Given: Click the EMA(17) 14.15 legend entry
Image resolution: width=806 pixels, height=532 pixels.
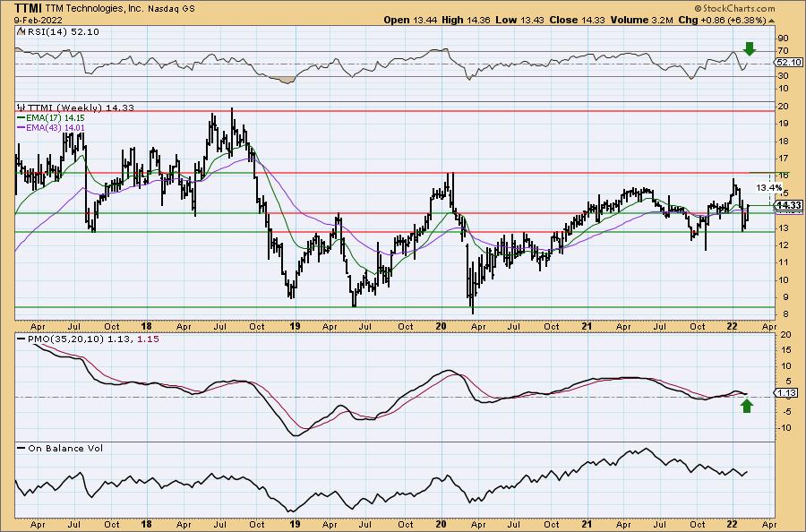Looking at the screenshot, I should click(55, 117).
